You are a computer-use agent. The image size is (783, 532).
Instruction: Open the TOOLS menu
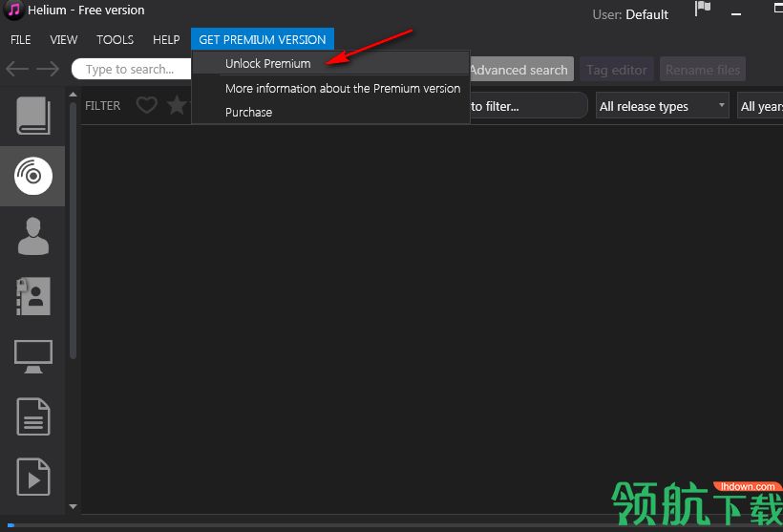(115, 39)
